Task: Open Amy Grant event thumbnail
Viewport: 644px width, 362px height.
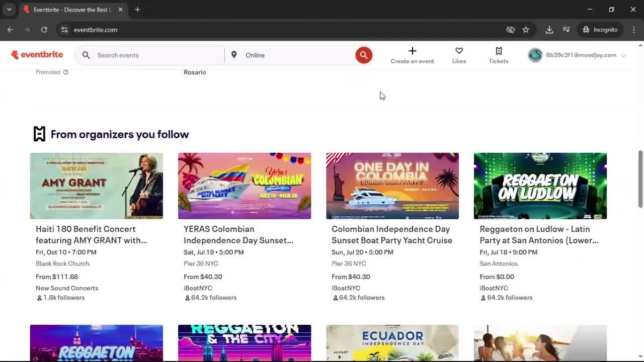Action: tap(97, 186)
